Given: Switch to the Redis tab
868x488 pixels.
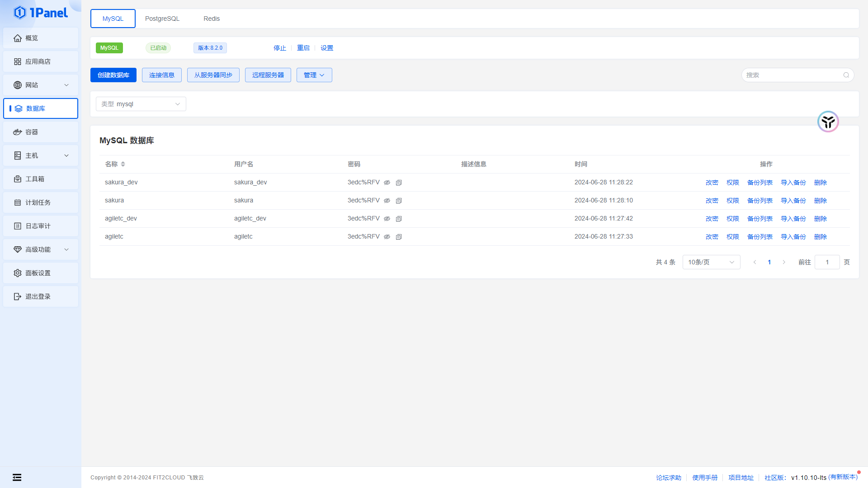Looking at the screenshot, I should [212, 19].
